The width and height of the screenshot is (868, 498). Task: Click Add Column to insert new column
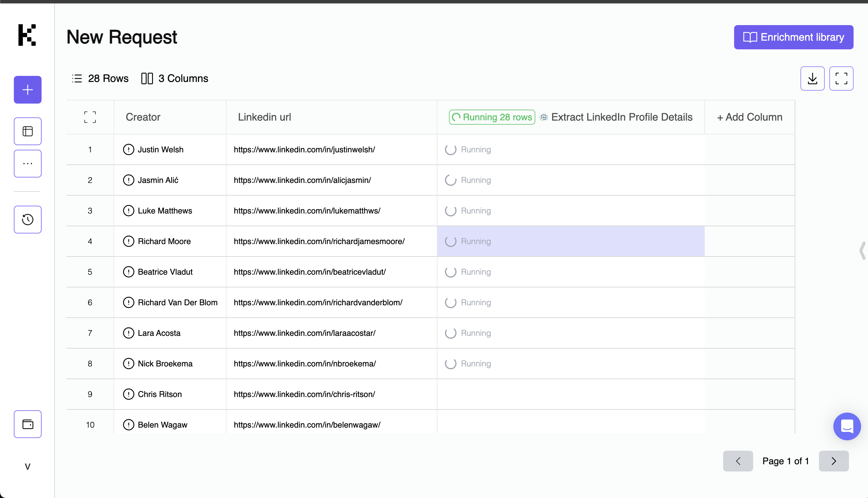(x=750, y=117)
